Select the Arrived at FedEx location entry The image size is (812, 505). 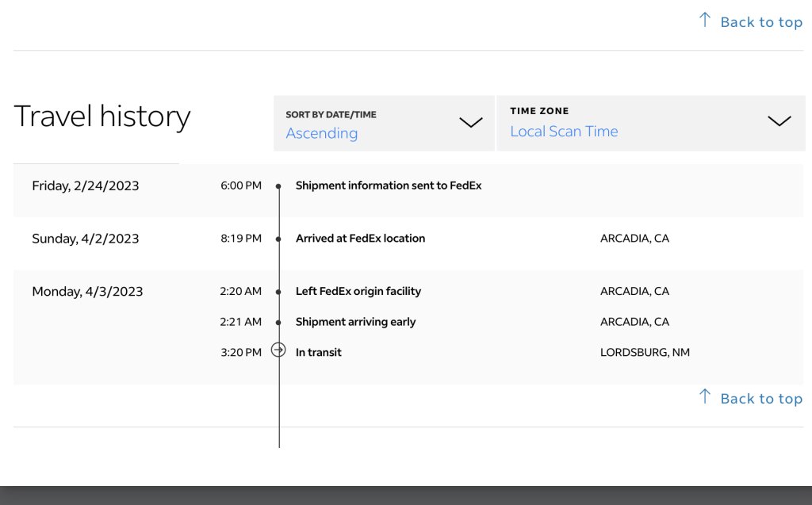coord(360,238)
